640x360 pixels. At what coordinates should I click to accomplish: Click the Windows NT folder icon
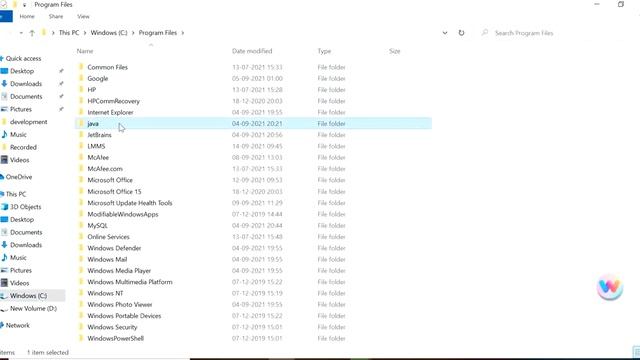pos(81,293)
